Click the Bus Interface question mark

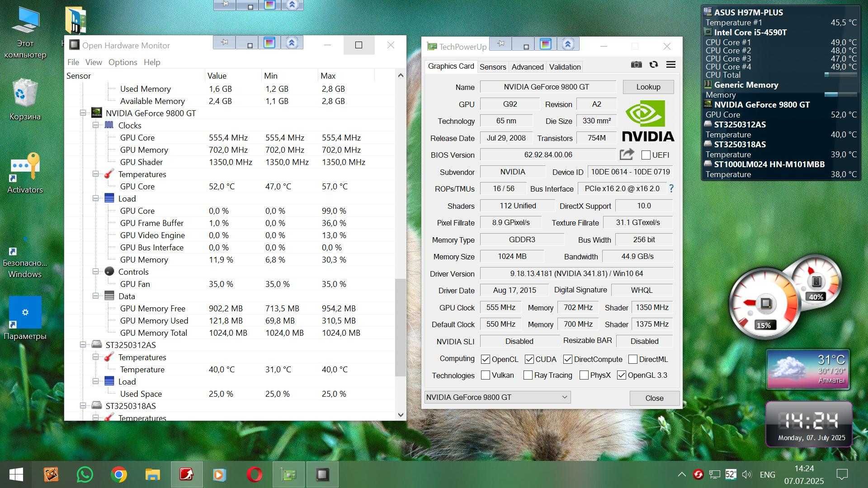[x=671, y=188]
